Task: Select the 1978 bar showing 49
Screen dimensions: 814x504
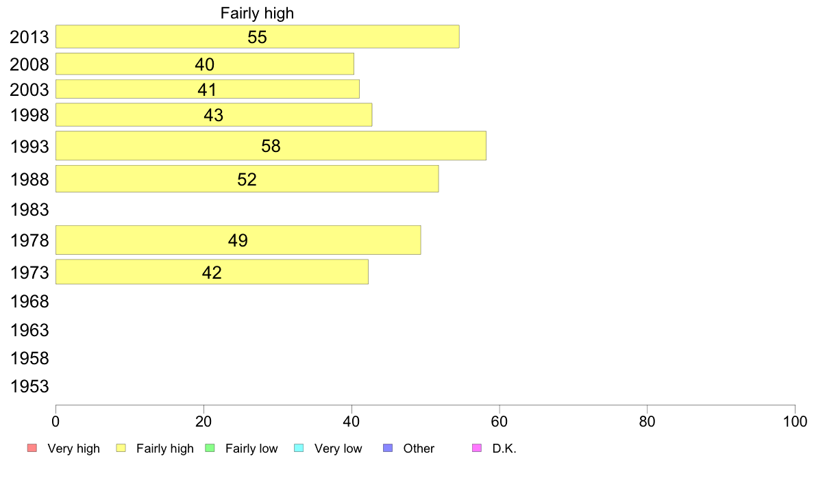Action: click(x=238, y=240)
